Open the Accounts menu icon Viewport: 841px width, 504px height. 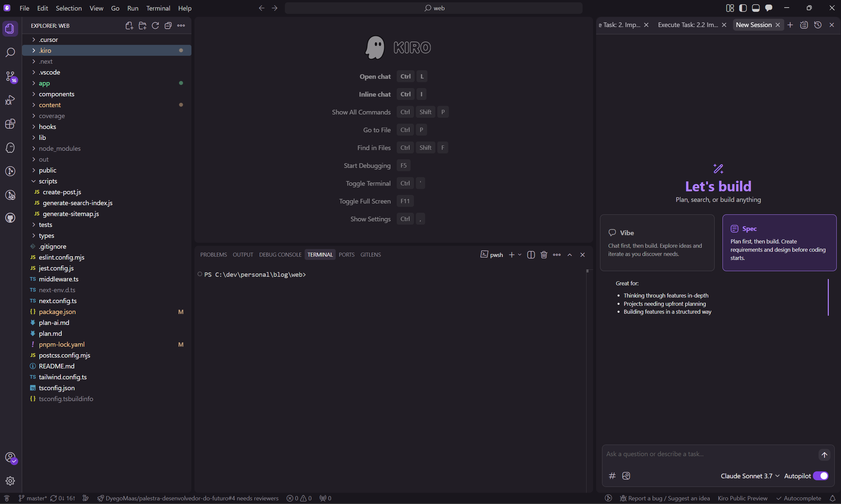pyautogui.click(x=10, y=457)
